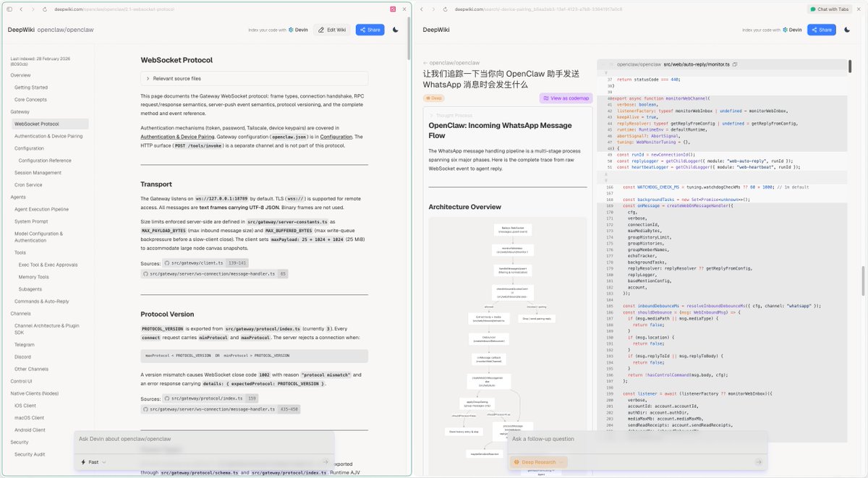Expand Relevant source files section
The height and width of the screenshot is (478, 868).
pos(255,78)
